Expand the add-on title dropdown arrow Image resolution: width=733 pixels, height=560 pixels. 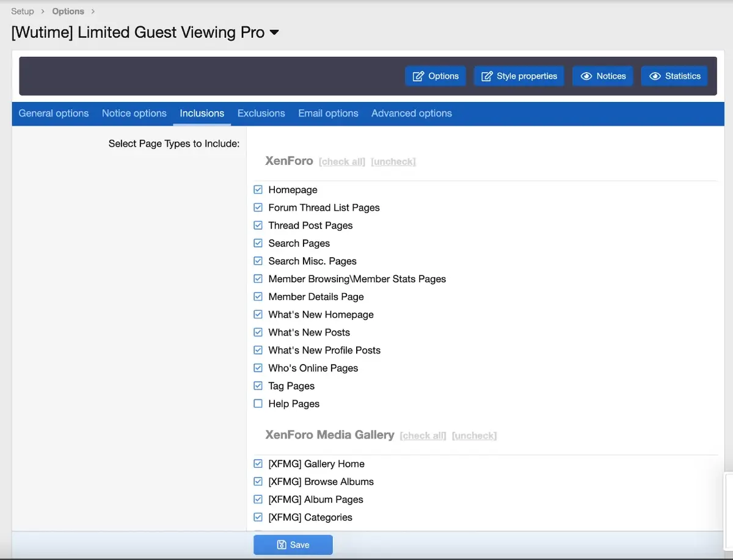(274, 32)
